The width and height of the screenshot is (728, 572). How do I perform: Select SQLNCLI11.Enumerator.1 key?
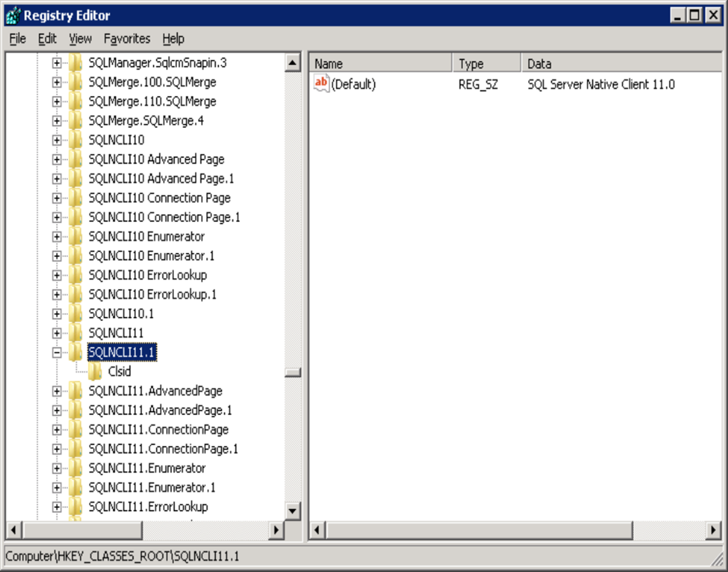pos(152,488)
